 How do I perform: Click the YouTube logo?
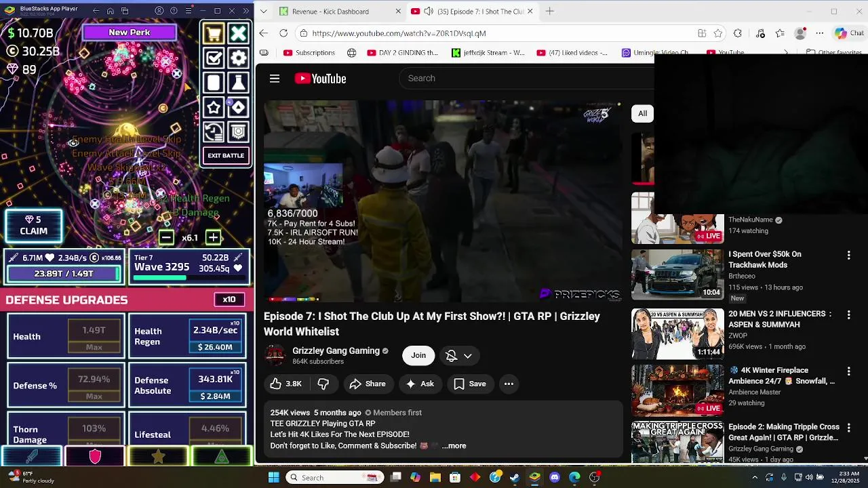(320, 79)
